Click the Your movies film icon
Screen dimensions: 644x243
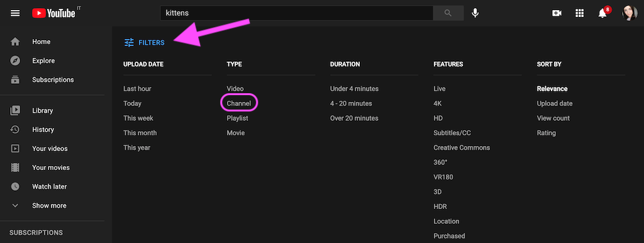15,167
